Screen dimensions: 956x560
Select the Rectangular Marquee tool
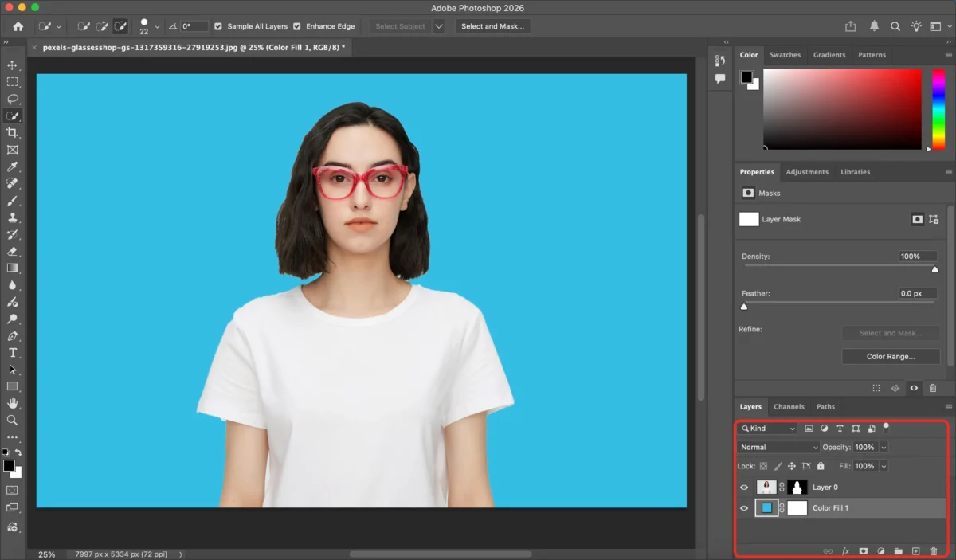12,82
